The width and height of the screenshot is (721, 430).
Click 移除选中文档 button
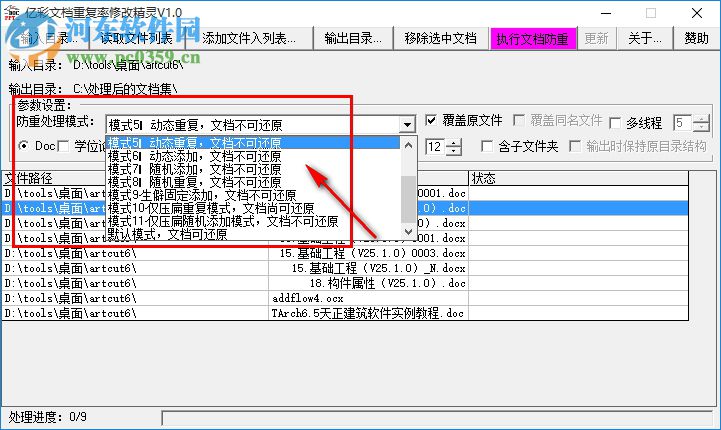pyautogui.click(x=441, y=38)
